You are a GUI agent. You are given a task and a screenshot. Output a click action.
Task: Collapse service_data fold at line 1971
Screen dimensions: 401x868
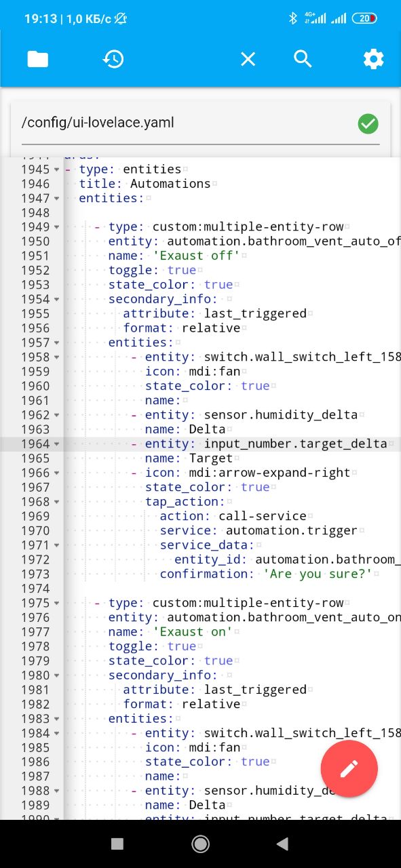tap(56, 545)
